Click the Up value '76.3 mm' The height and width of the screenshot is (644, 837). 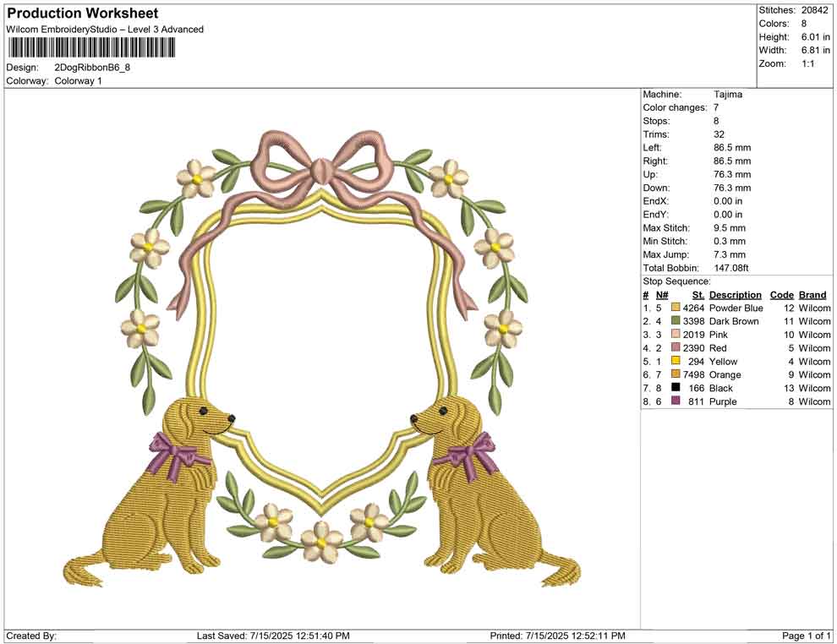[732, 174]
